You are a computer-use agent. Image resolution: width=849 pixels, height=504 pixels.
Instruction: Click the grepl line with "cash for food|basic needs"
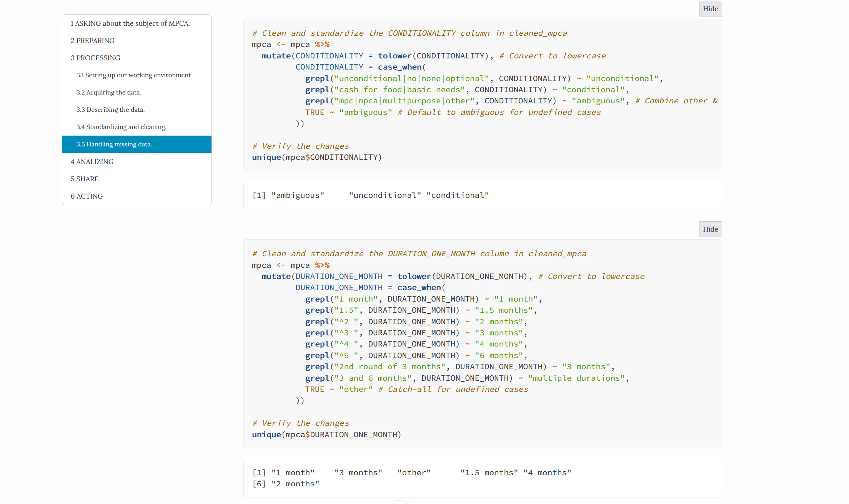(467, 90)
